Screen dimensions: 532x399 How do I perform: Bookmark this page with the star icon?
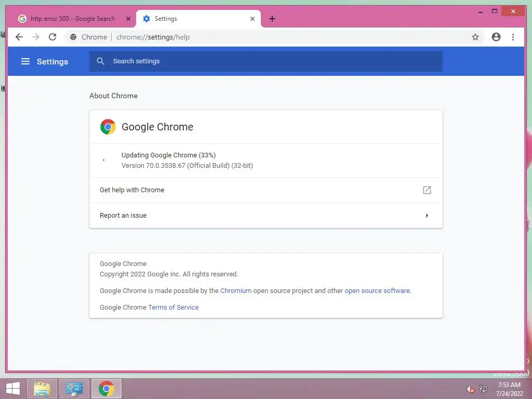tap(475, 37)
